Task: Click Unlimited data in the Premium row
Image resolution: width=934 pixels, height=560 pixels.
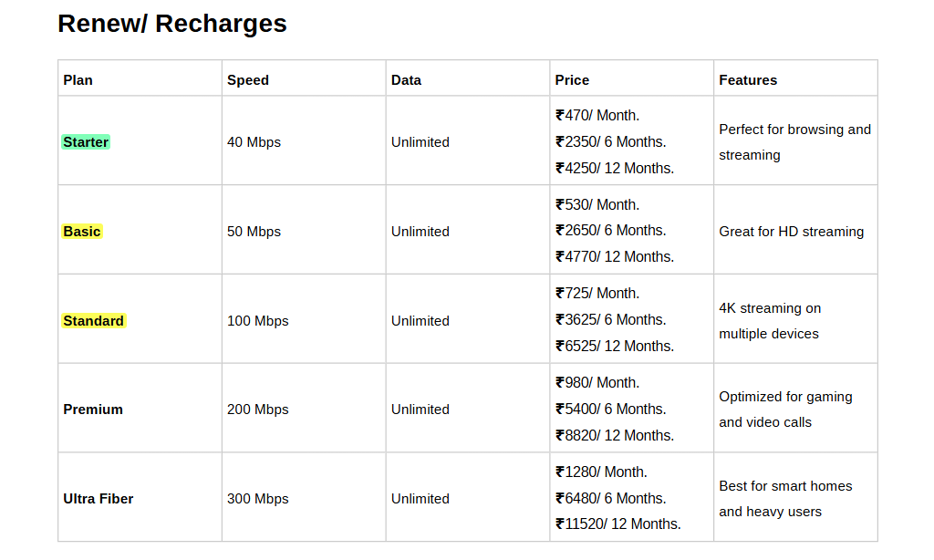Action: (420, 410)
